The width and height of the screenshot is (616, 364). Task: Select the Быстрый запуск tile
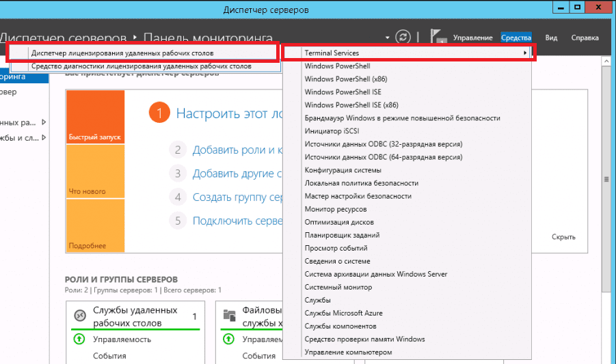click(x=95, y=117)
